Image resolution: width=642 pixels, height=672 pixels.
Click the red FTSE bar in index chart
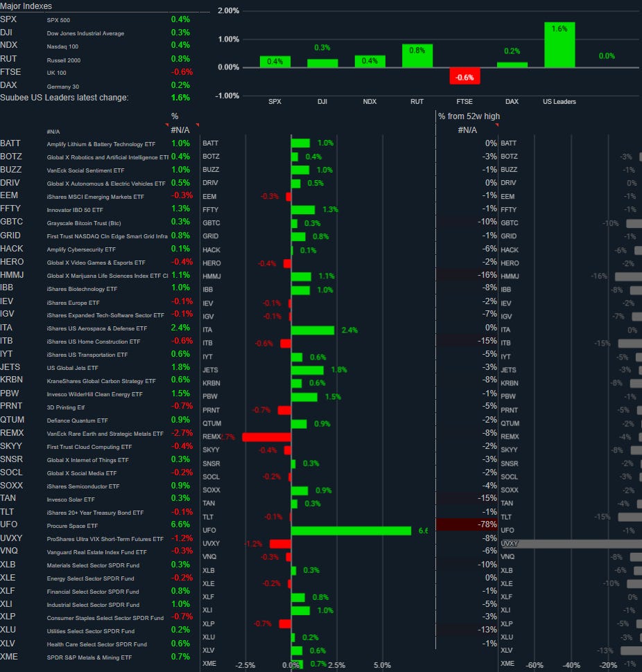(x=465, y=76)
